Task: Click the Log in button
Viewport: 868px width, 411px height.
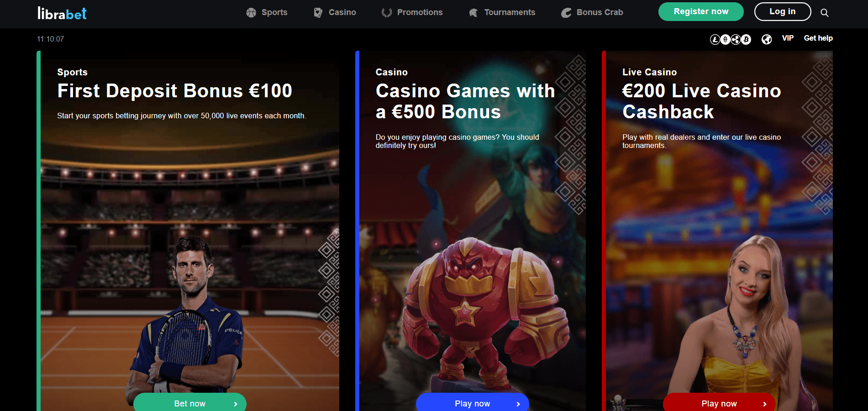Action: 783,11
